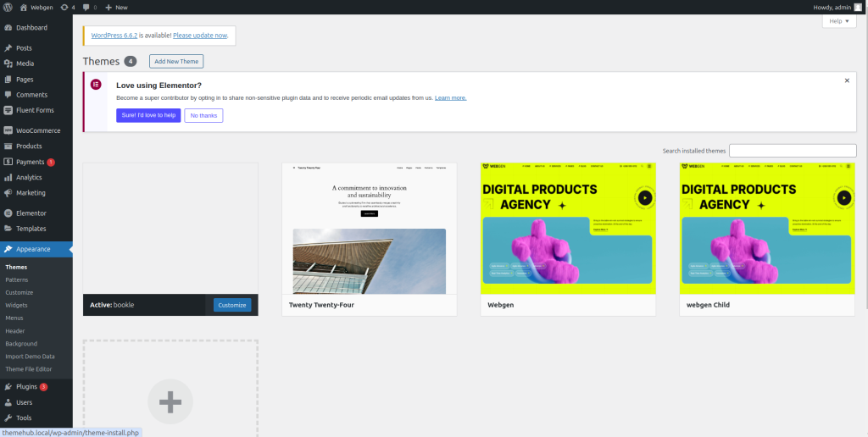Open Theme File Editor submenu item
Screen dimensions: 868x437
[x=29, y=369]
